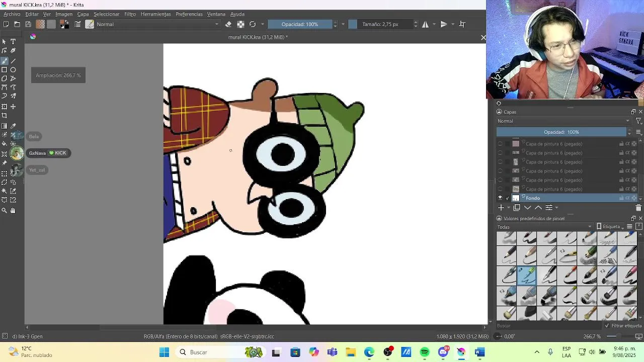Select the Zoom magnifier tool
The height and width of the screenshot is (362, 644).
pyautogui.click(x=5, y=211)
